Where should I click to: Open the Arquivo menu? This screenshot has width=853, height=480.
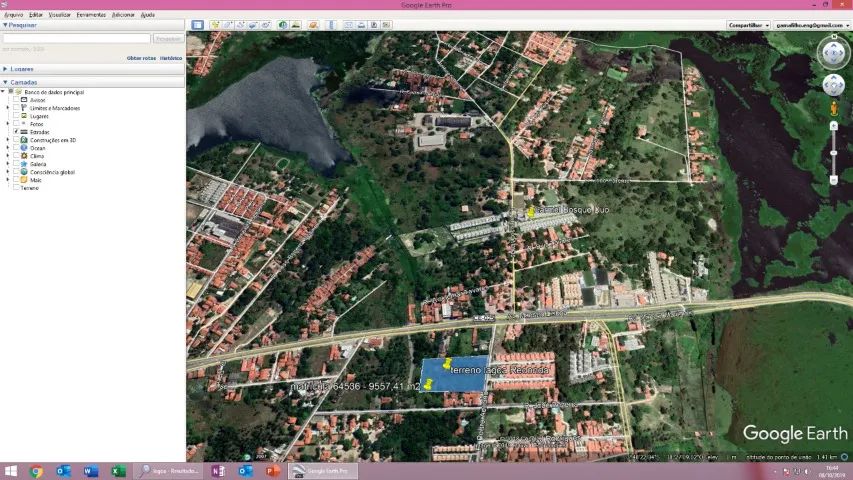point(14,15)
